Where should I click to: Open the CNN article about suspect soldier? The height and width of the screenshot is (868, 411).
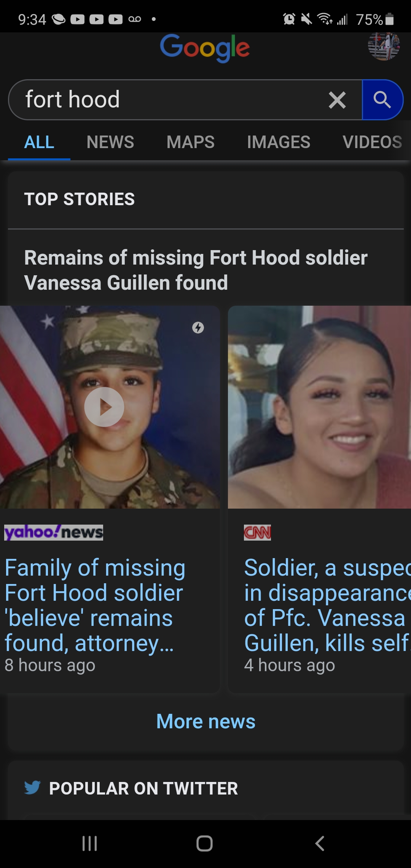(x=327, y=605)
